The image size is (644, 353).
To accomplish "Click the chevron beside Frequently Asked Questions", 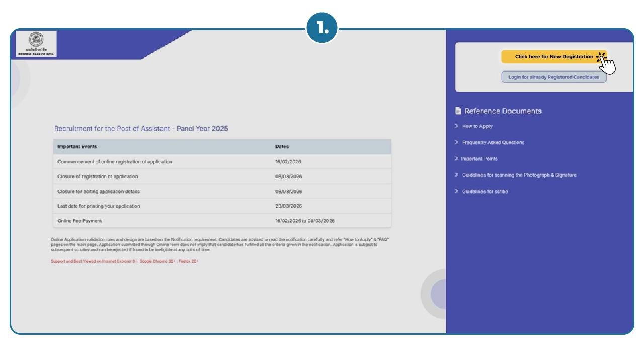I will coord(455,142).
